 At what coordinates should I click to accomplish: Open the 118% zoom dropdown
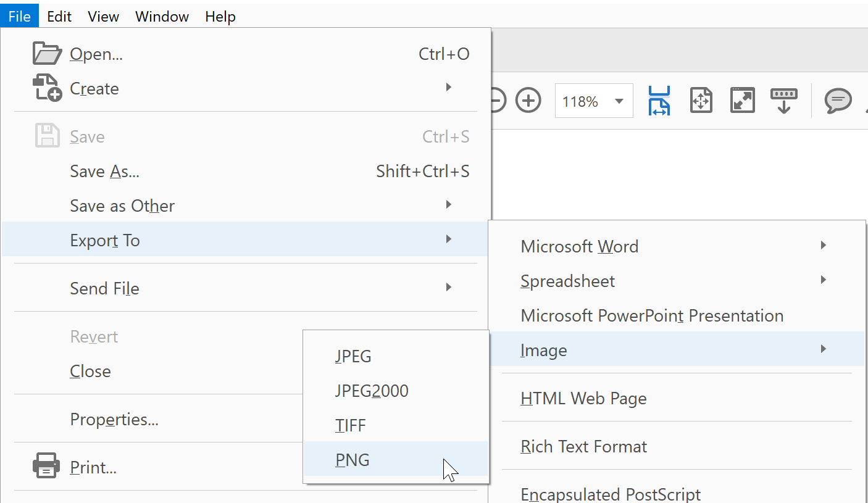[594, 101]
